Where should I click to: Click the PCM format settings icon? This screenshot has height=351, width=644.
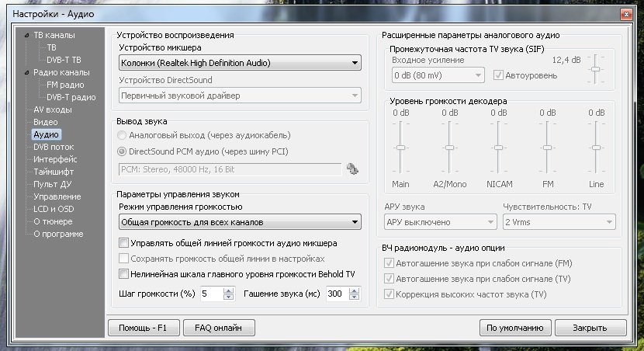tap(352, 169)
